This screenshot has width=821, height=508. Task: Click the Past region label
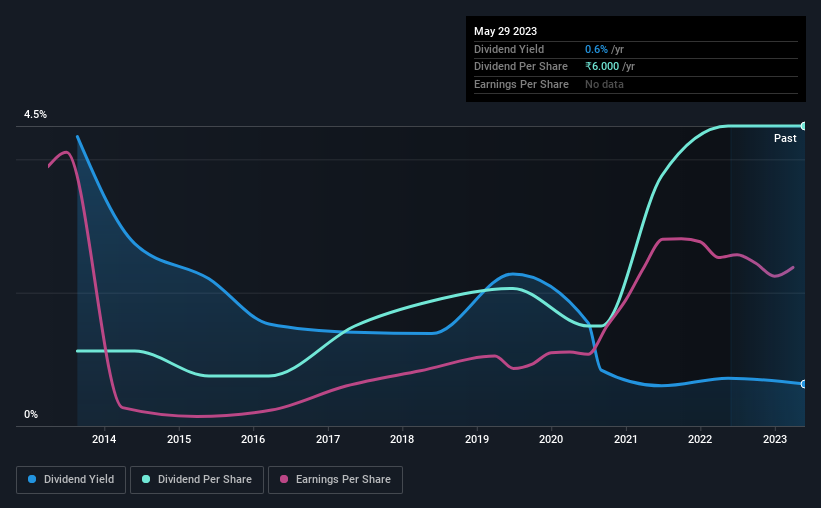[x=785, y=138]
